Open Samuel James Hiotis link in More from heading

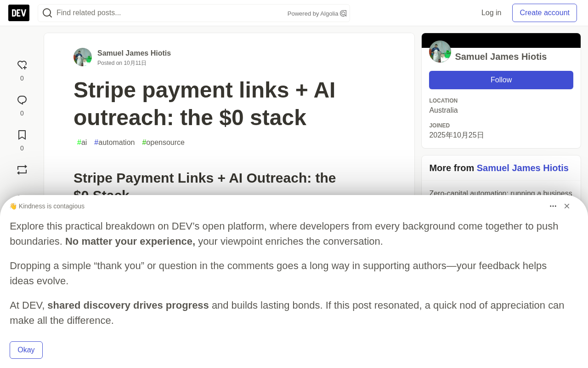[522, 168]
